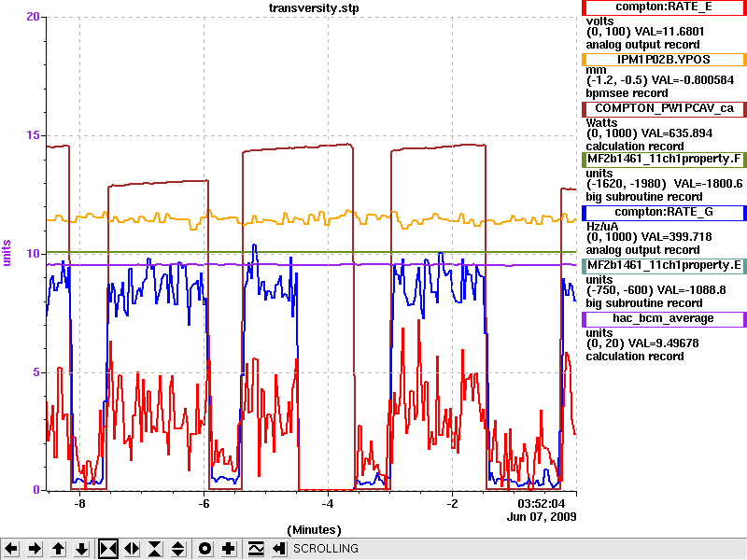This screenshot has width=747, height=560.
Task: Click the pan left arrow button
Action: point(11,549)
